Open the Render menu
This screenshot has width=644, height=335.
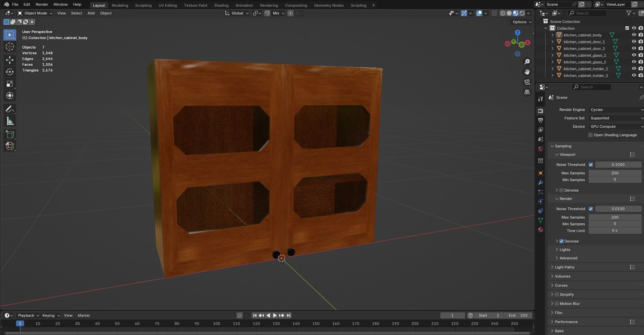[x=42, y=4]
